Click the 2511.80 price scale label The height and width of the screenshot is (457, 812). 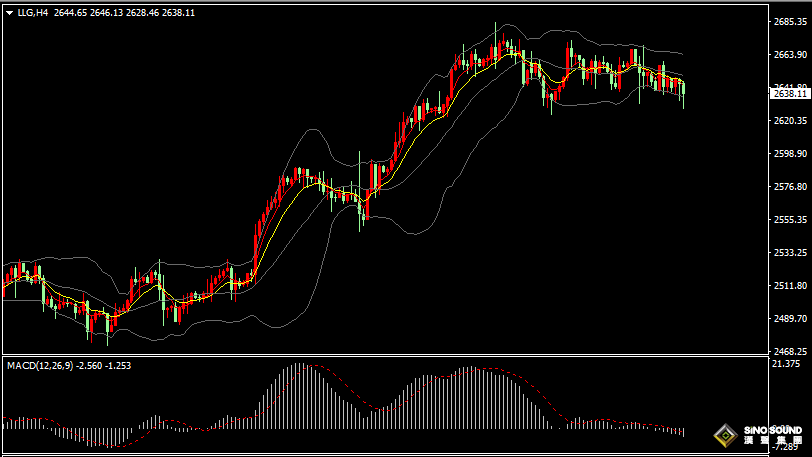pyautogui.click(x=790, y=285)
